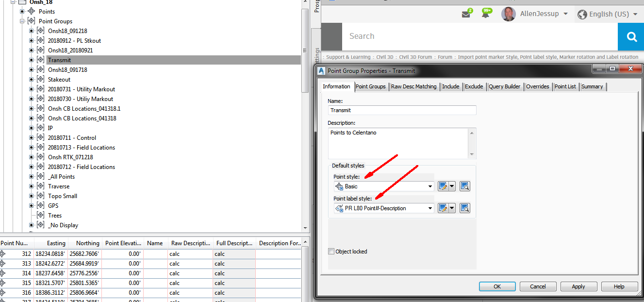The height and width of the screenshot is (302, 644).
Task: Switch to the Point List tab
Action: click(x=566, y=86)
